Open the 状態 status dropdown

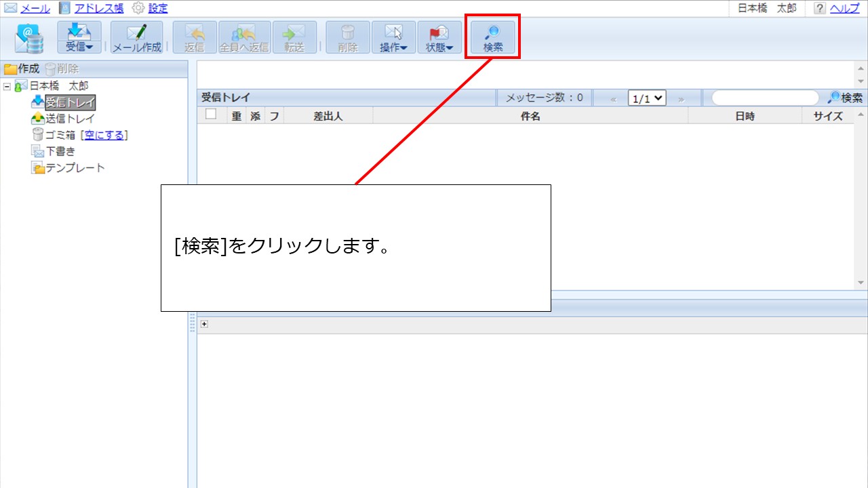(x=439, y=37)
